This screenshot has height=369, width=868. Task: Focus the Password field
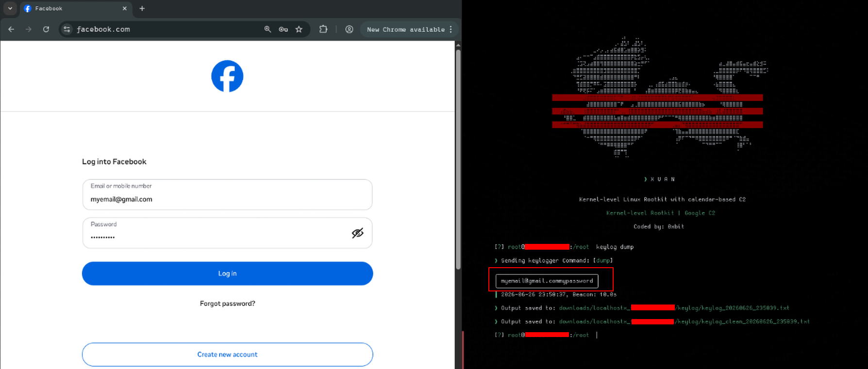click(227, 233)
